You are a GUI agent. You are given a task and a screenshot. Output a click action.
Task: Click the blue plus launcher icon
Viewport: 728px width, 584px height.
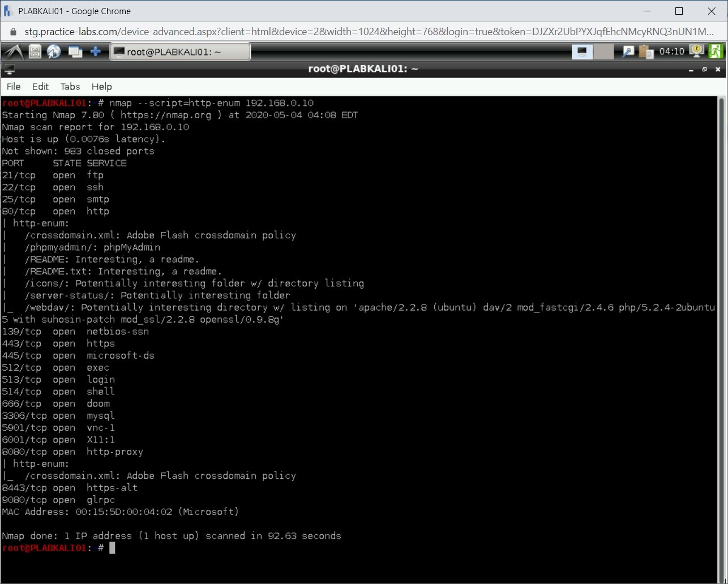(x=96, y=52)
